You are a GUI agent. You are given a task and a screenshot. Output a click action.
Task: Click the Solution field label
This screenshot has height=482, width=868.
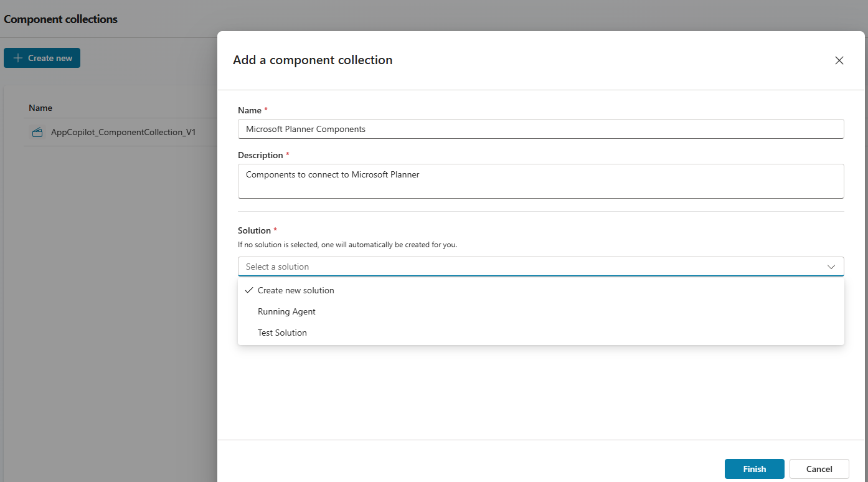coord(254,230)
